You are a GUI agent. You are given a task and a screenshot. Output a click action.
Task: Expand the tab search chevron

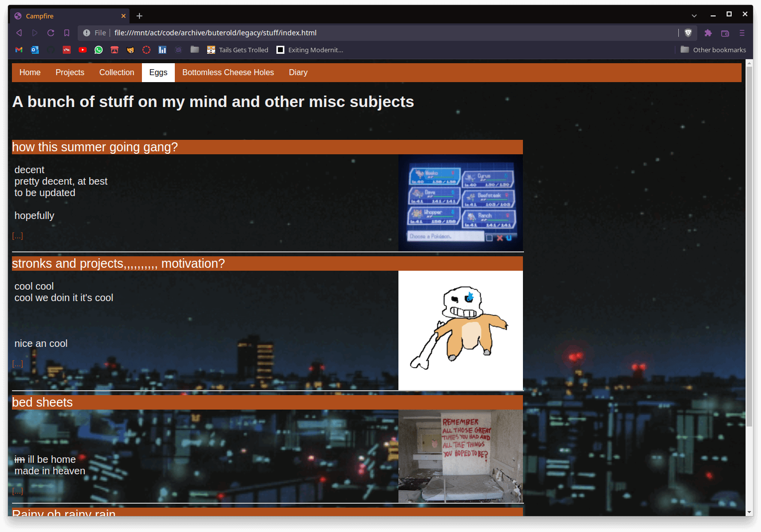point(694,16)
